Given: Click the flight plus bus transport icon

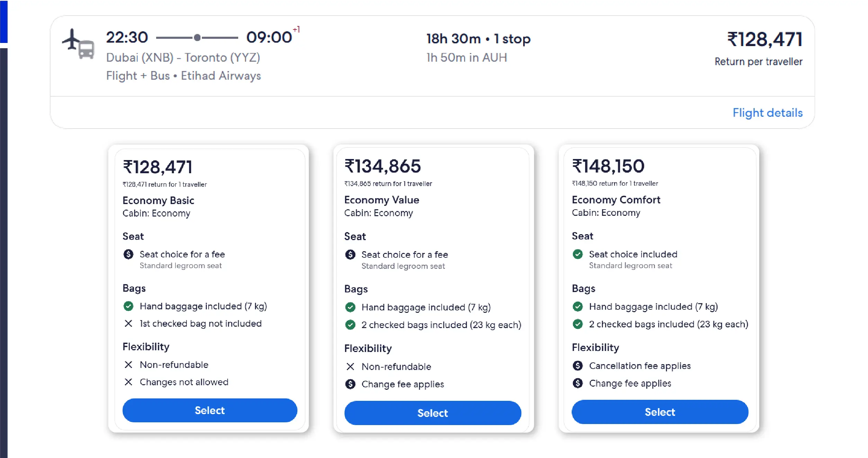Looking at the screenshot, I should [79, 44].
